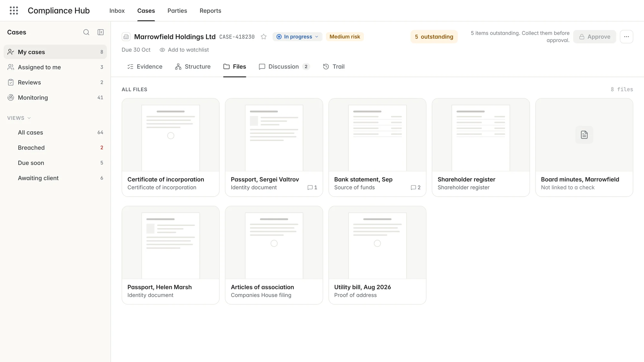
Task: Select the Files tab
Action: [x=234, y=67]
